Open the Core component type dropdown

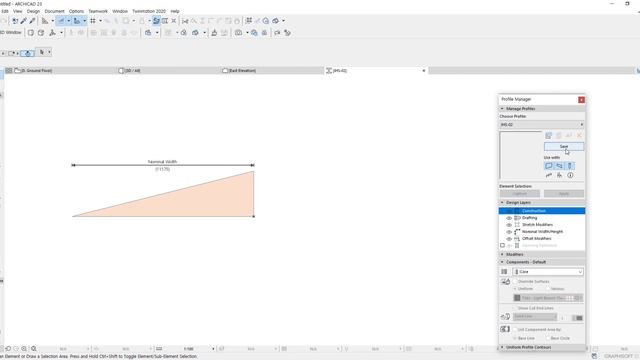tap(548, 272)
